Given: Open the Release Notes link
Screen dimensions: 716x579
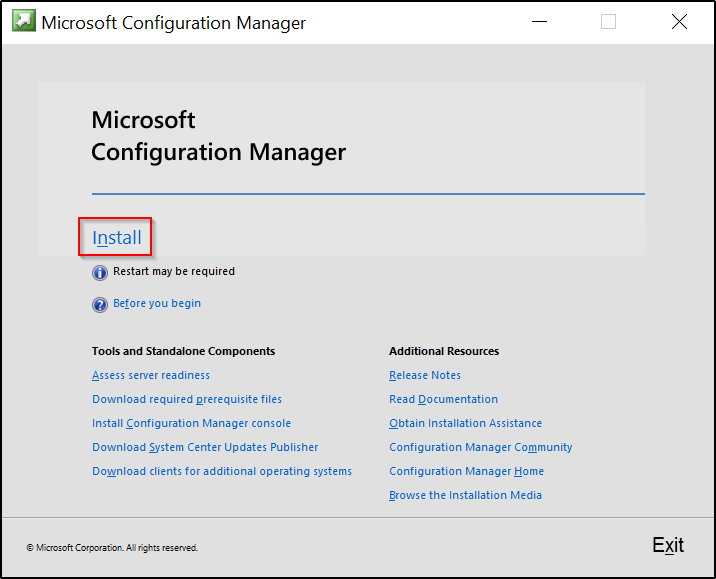Looking at the screenshot, I should 425,375.
